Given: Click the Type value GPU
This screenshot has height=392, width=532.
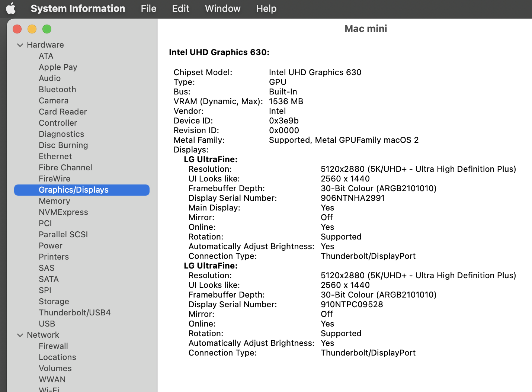Looking at the screenshot, I should click(278, 82).
